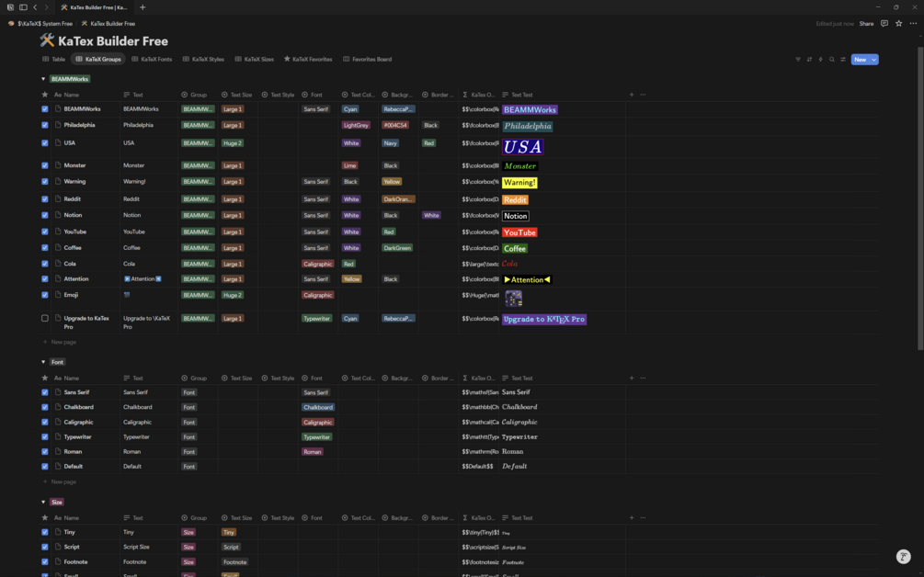Switch to the Table view tab
The image size is (924, 577).
pos(54,59)
